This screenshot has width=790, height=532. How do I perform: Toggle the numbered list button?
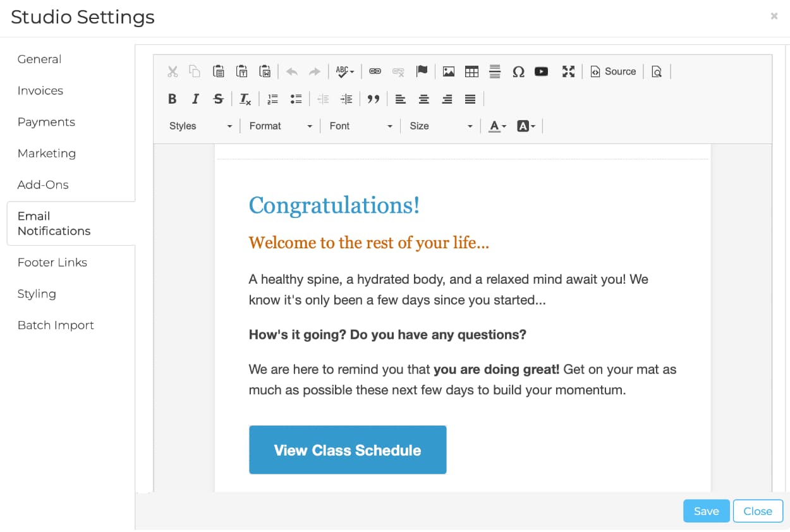[273, 99]
